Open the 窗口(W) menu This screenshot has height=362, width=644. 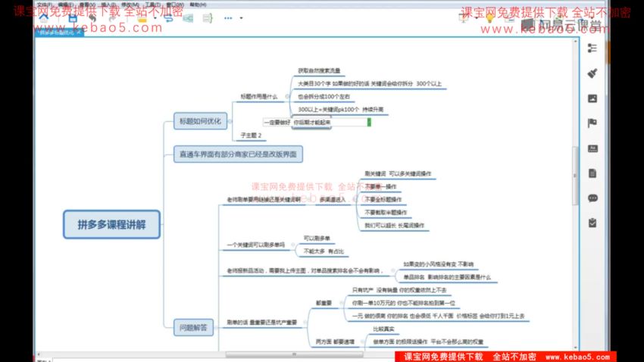point(175,5)
